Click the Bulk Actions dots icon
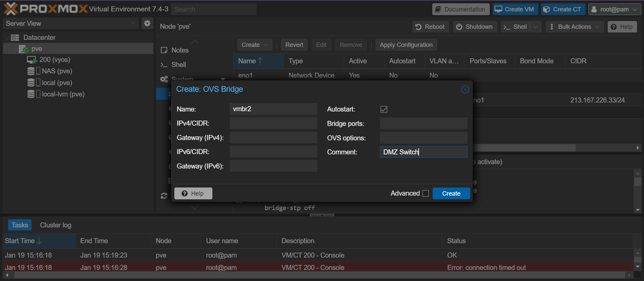This screenshot has height=281, width=644. click(x=552, y=27)
